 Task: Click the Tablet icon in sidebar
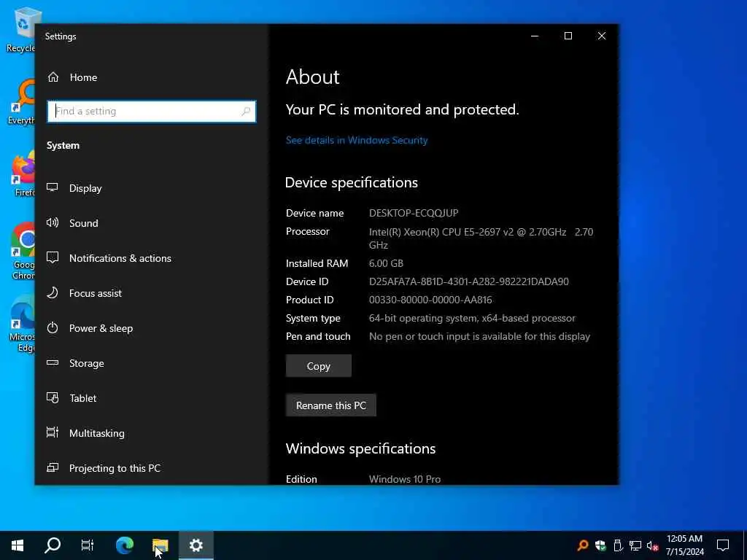pyautogui.click(x=53, y=397)
